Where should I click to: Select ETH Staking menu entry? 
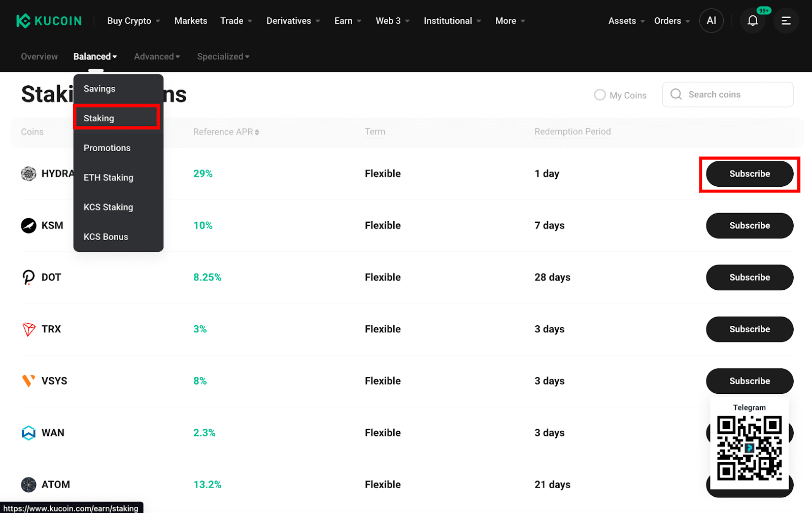point(118,178)
